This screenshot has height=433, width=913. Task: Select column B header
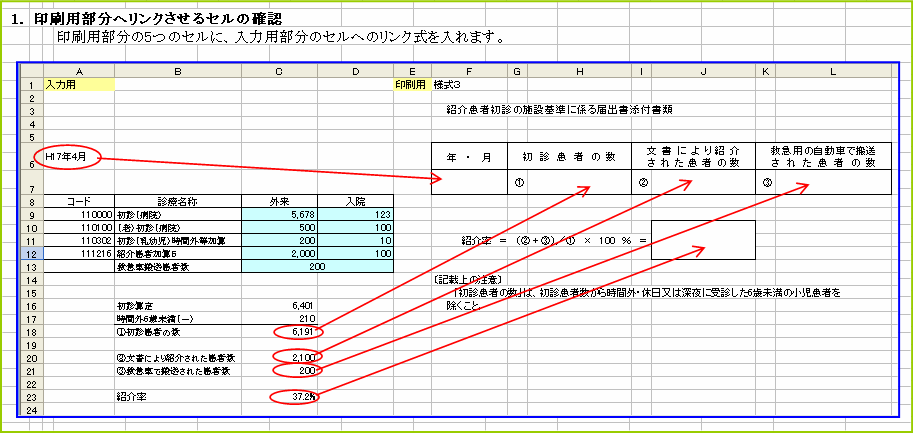pyautogui.click(x=178, y=72)
